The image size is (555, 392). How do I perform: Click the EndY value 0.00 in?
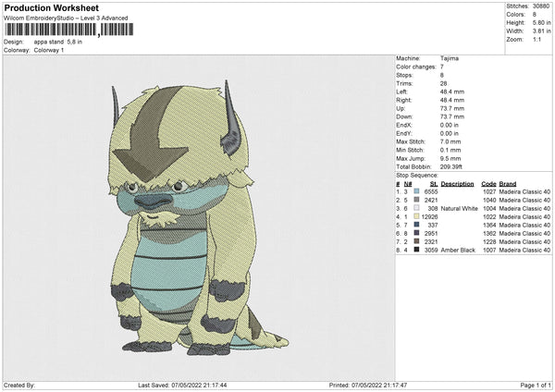450,133
